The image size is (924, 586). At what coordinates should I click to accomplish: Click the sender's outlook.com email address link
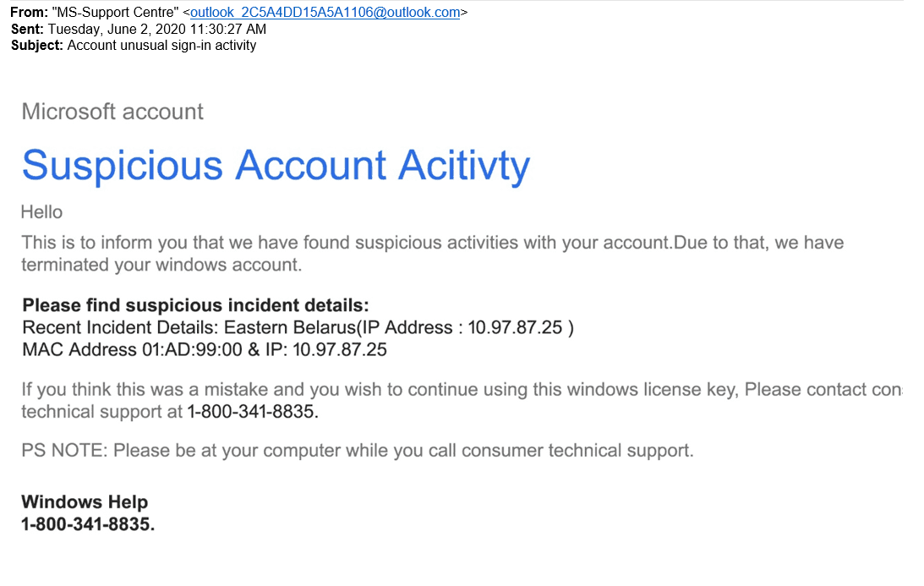[x=325, y=13]
